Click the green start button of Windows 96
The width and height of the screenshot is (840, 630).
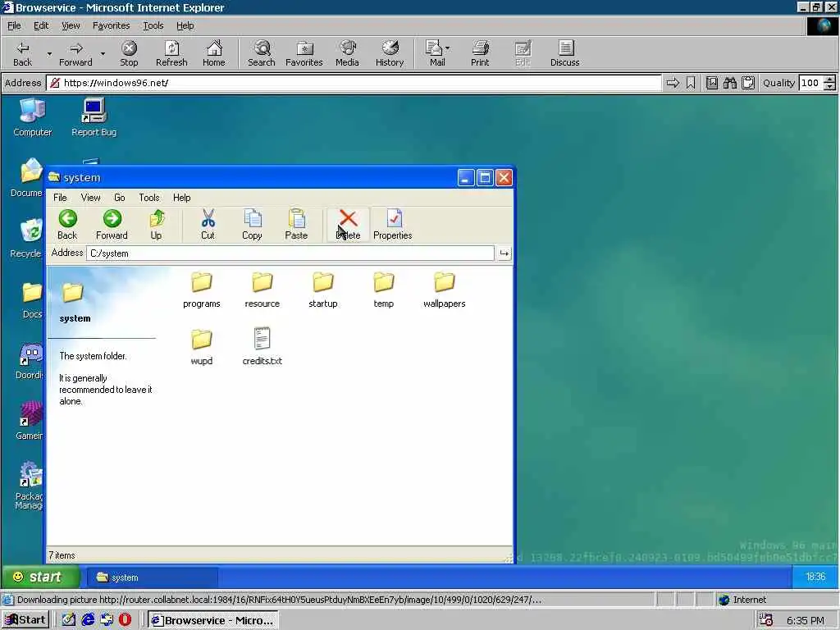(40, 577)
